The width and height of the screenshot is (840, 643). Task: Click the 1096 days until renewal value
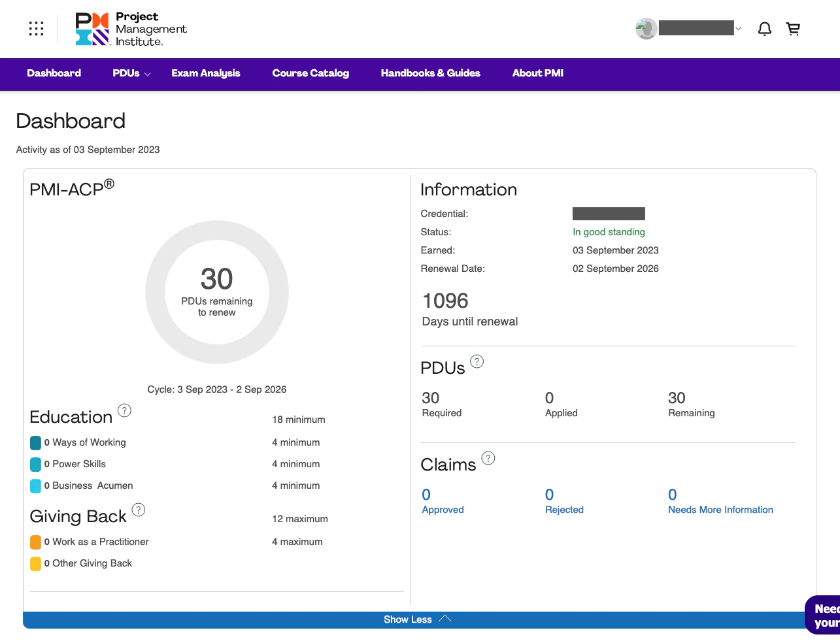coord(446,301)
